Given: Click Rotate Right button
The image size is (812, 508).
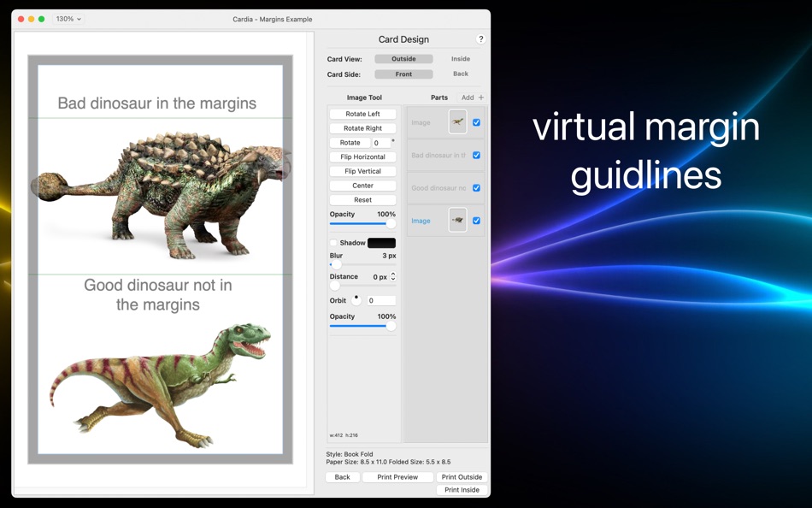Looking at the screenshot, I should (x=363, y=128).
